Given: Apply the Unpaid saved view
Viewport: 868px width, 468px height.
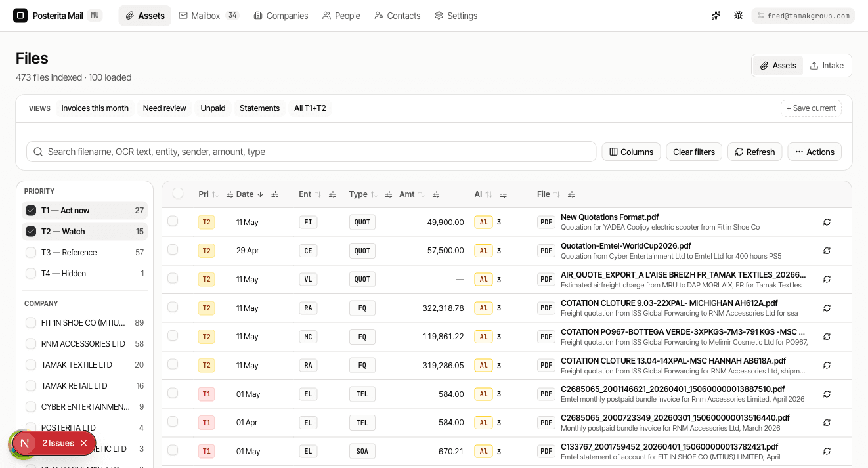Looking at the screenshot, I should [x=213, y=108].
